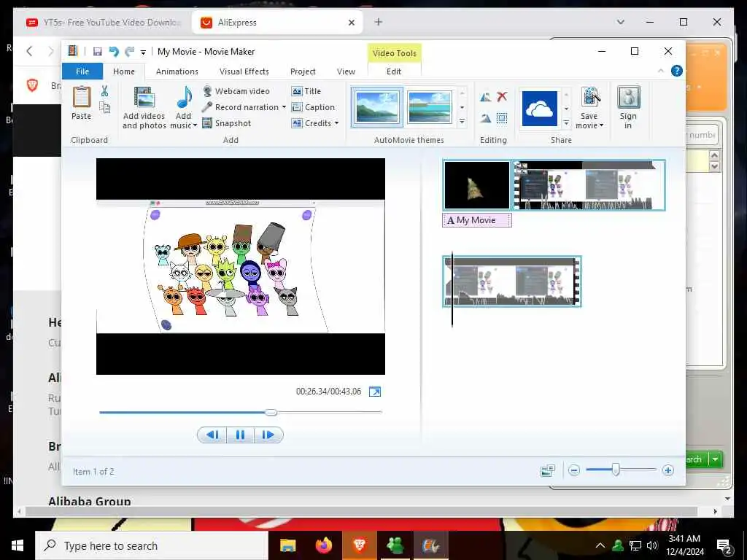Image resolution: width=747 pixels, height=560 pixels.
Task: Click the Undo arrow in title bar
Action: 114,52
